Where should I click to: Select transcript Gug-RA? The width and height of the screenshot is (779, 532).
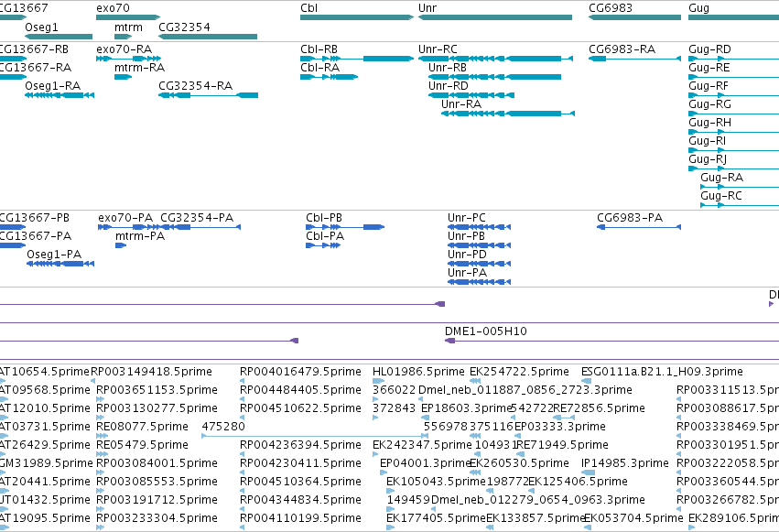[740, 188]
